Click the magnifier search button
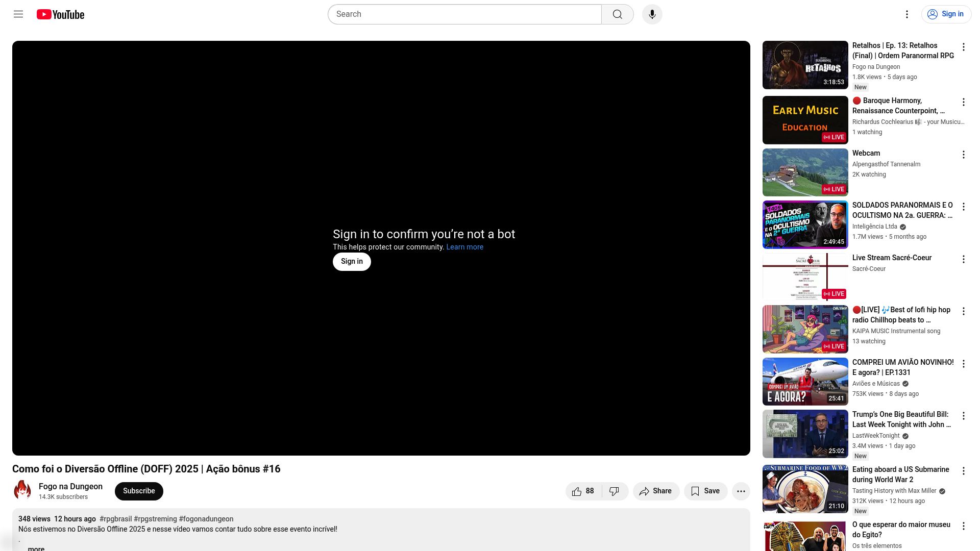980x551 pixels. (617, 14)
